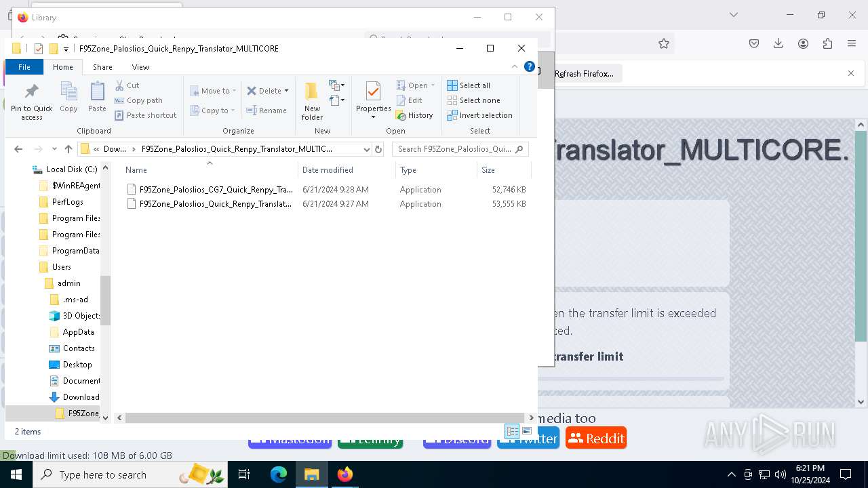Click the Explorer help question icon
868x488 pixels.
[x=530, y=66]
